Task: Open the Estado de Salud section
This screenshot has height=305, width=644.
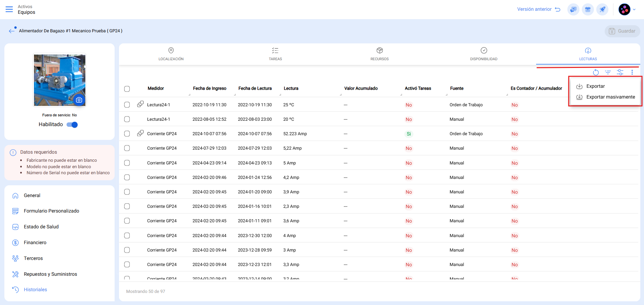Action: click(x=41, y=227)
